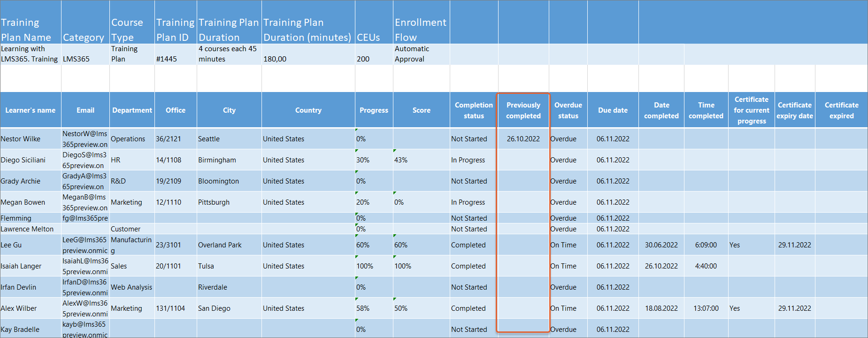Select Lee Gu's 6:09:00 time completed cell
The height and width of the screenshot is (338, 868).
tap(706, 245)
